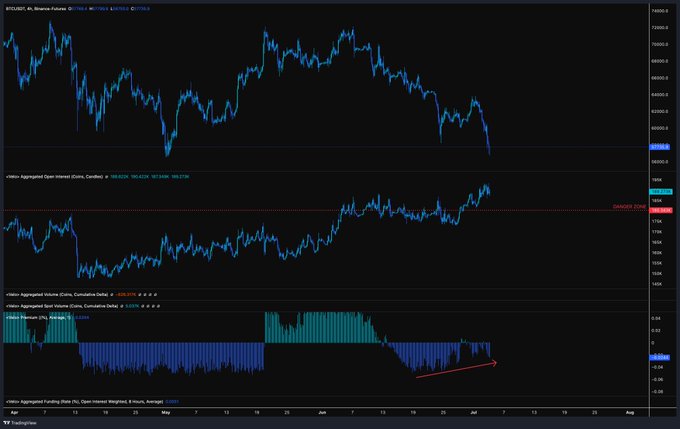Click the Aug label on time axis

click(x=629, y=411)
